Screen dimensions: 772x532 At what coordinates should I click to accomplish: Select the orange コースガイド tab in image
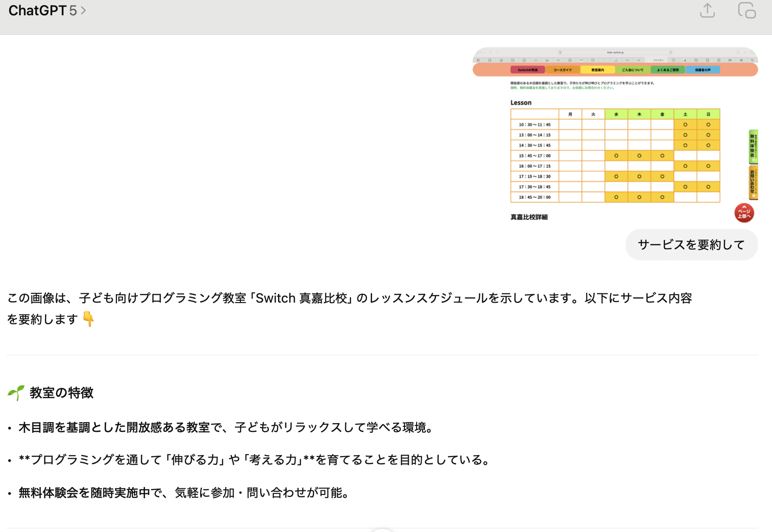[563, 70]
